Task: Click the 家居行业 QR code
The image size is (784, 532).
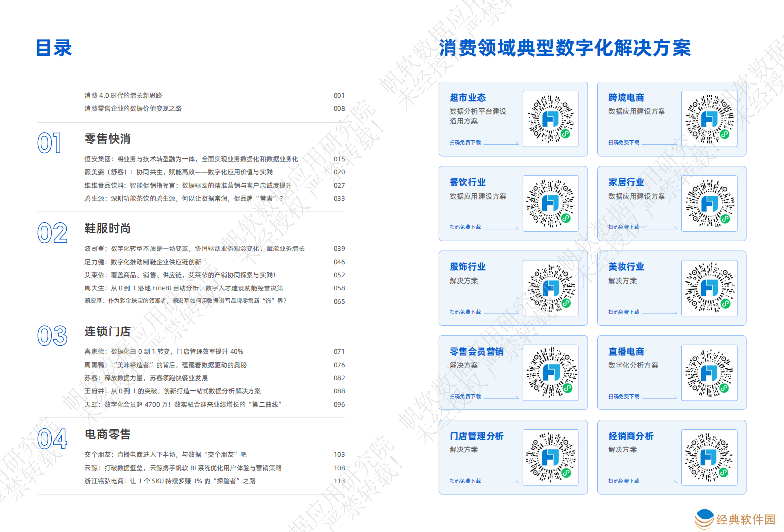Action: (x=709, y=204)
